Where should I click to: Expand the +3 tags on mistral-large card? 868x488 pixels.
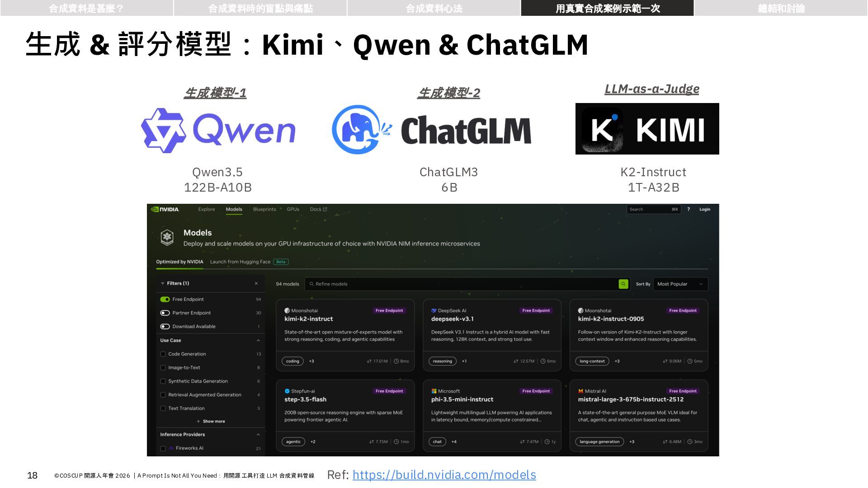(x=632, y=441)
